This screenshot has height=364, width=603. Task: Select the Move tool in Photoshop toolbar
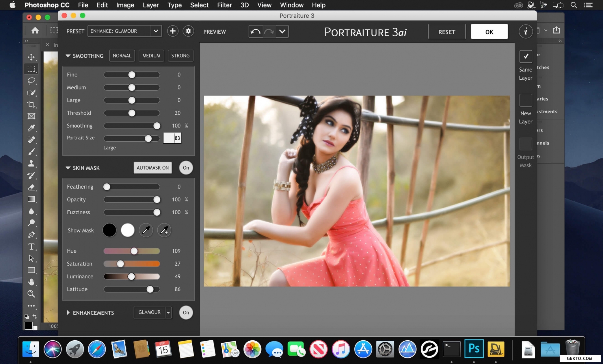click(31, 57)
